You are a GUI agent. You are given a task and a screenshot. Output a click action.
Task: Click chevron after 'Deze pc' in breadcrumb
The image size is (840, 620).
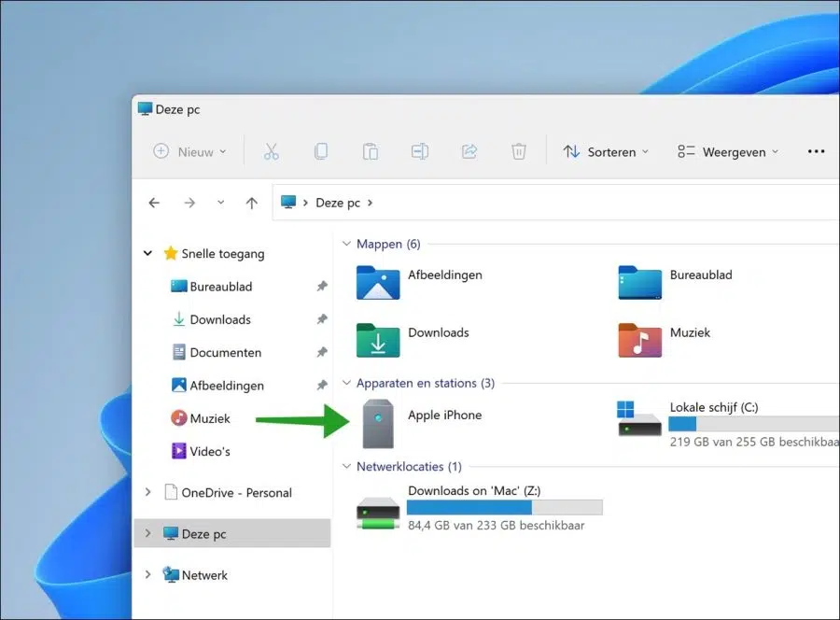tap(370, 203)
